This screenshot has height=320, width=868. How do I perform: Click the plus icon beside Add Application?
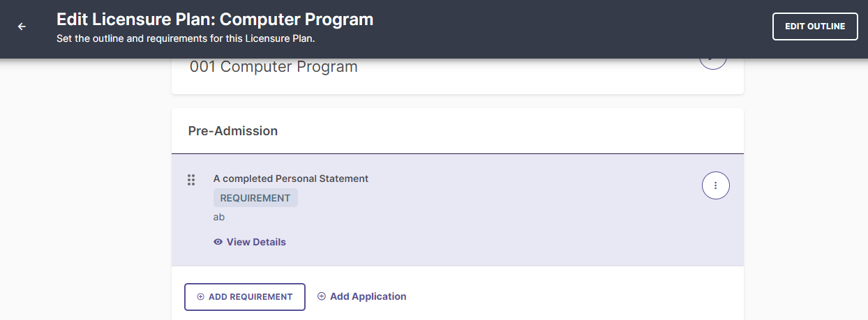pyautogui.click(x=322, y=296)
